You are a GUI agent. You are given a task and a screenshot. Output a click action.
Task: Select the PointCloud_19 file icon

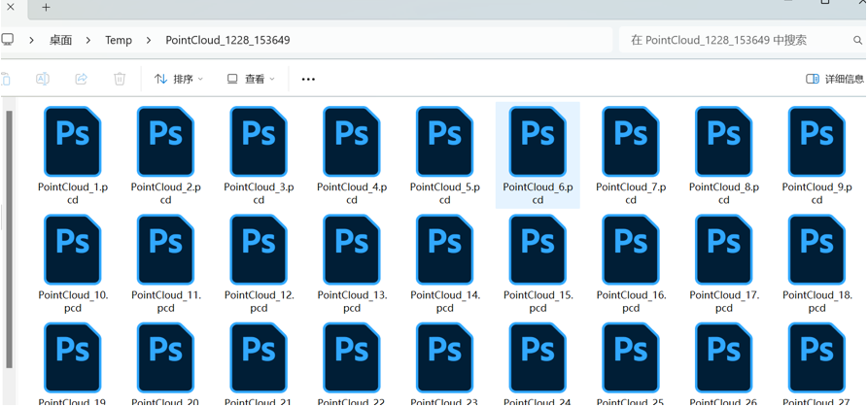click(x=73, y=357)
